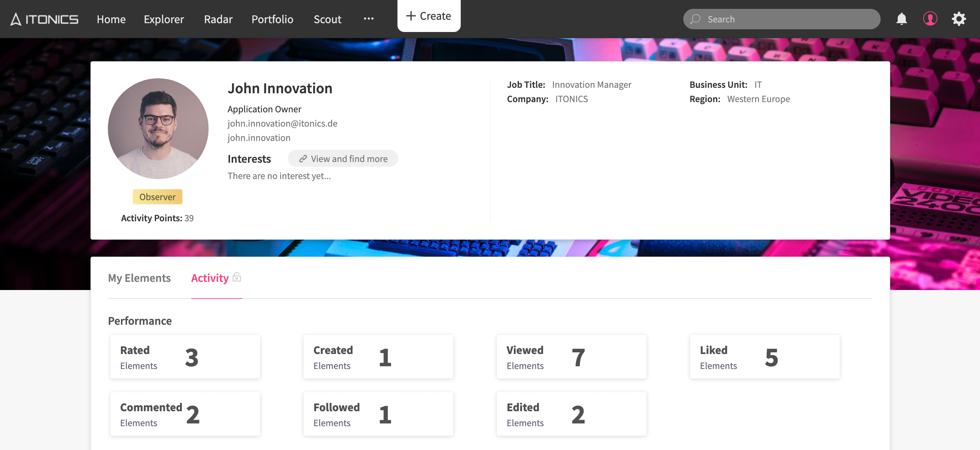
Task: Go to the Home menu item
Action: (x=111, y=19)
